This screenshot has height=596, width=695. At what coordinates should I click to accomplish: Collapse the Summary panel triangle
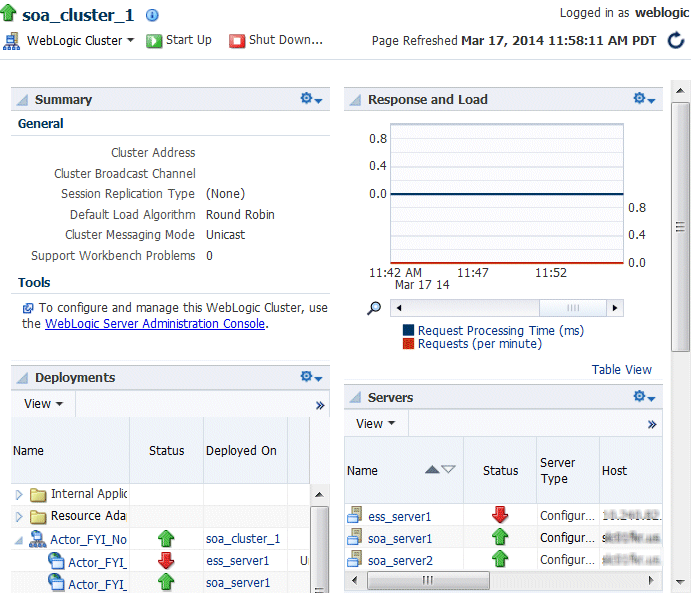(x=22, y=100)
